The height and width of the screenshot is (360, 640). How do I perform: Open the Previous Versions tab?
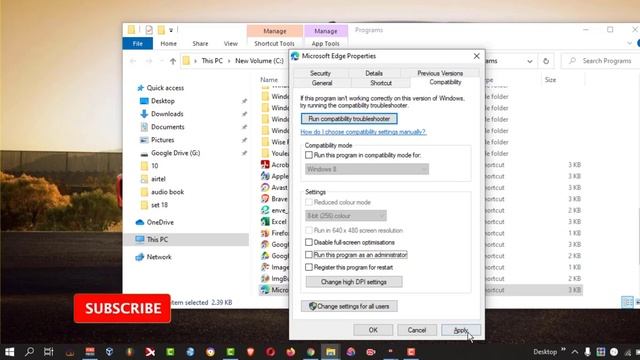tap(440, 73)
